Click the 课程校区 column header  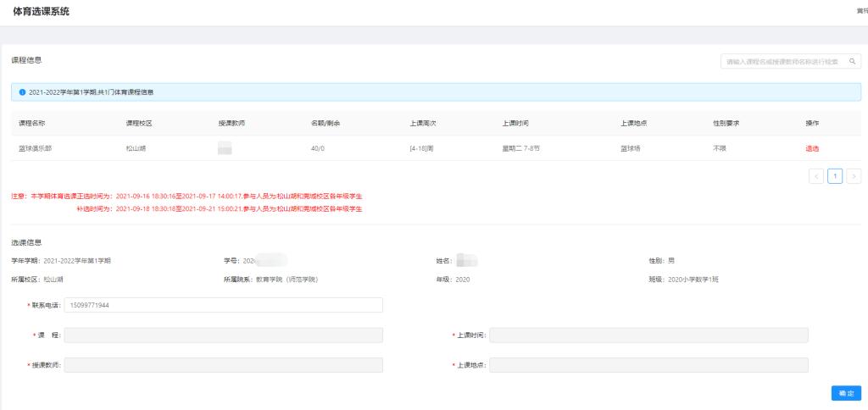(x=139, y=124)
